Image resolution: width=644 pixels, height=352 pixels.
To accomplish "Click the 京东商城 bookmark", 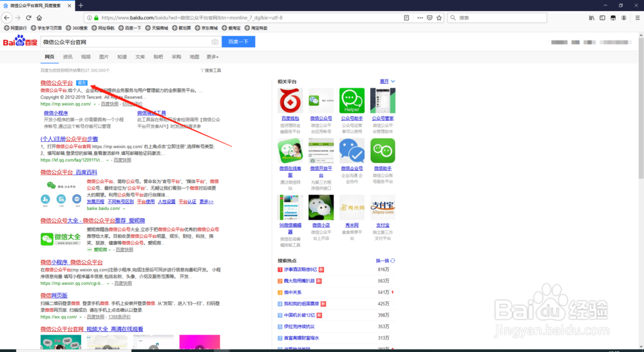I will point(206,28).
